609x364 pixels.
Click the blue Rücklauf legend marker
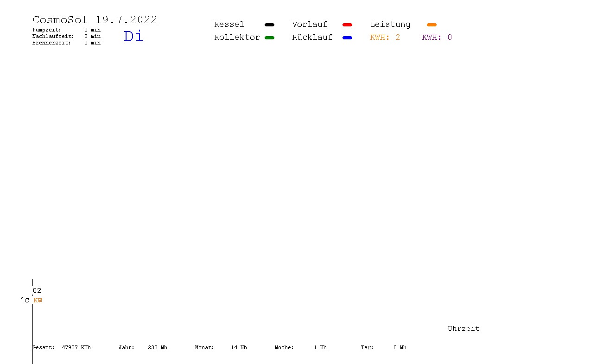point(347,38)
